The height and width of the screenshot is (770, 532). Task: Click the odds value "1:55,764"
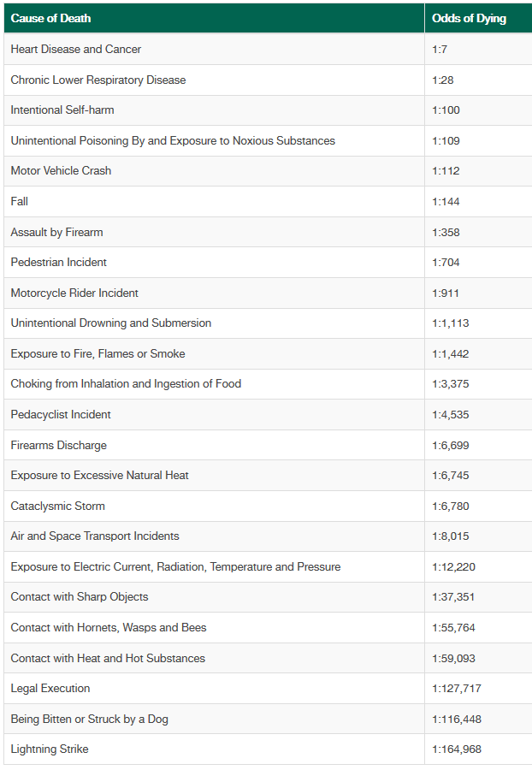pyautogui.click(x=453, y=627)
